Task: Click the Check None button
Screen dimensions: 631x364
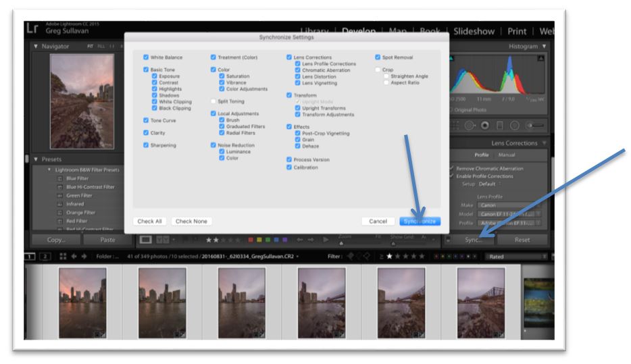Action: click(193, 221)
